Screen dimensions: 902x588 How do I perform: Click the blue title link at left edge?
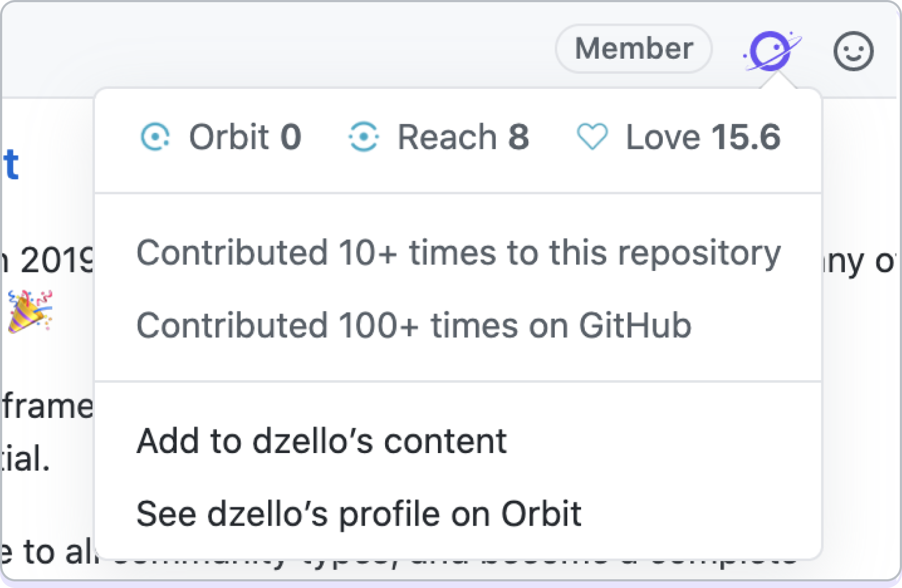(x=11, y=165)
